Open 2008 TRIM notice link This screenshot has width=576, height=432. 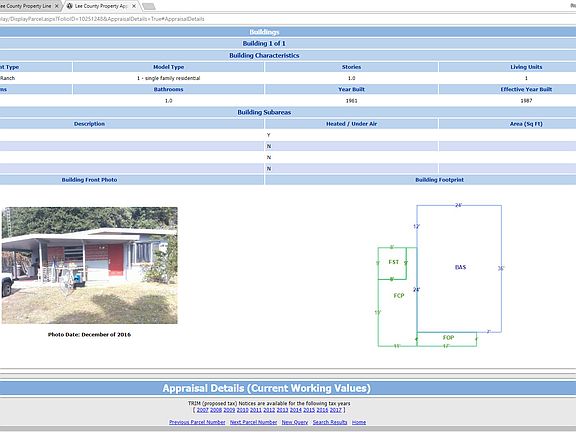click(x=216, y=410)
